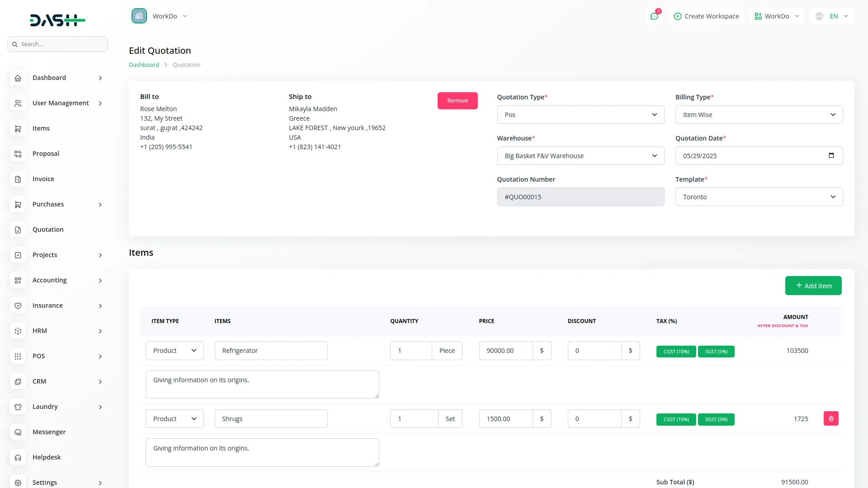868x488 pixels.
Task: Open the Warehouse dropdown
Action: (580, 156)
